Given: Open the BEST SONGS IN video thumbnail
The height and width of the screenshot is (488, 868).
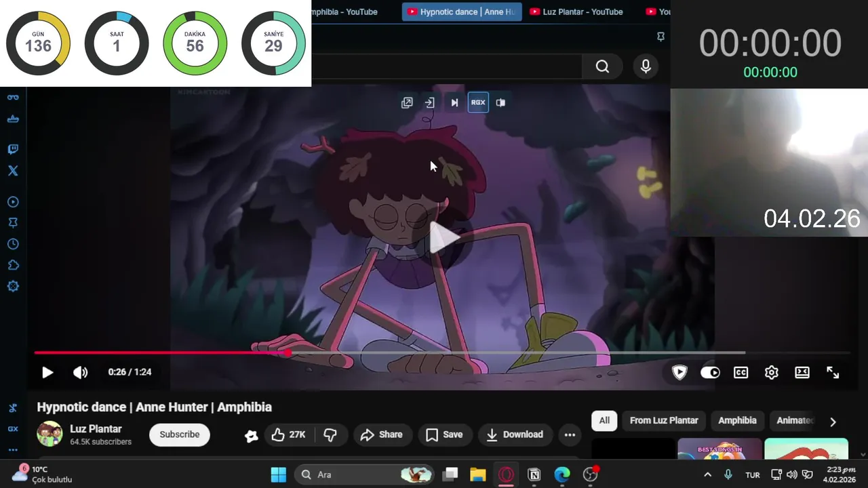Looking at the screenshot, I should (719, 449).
